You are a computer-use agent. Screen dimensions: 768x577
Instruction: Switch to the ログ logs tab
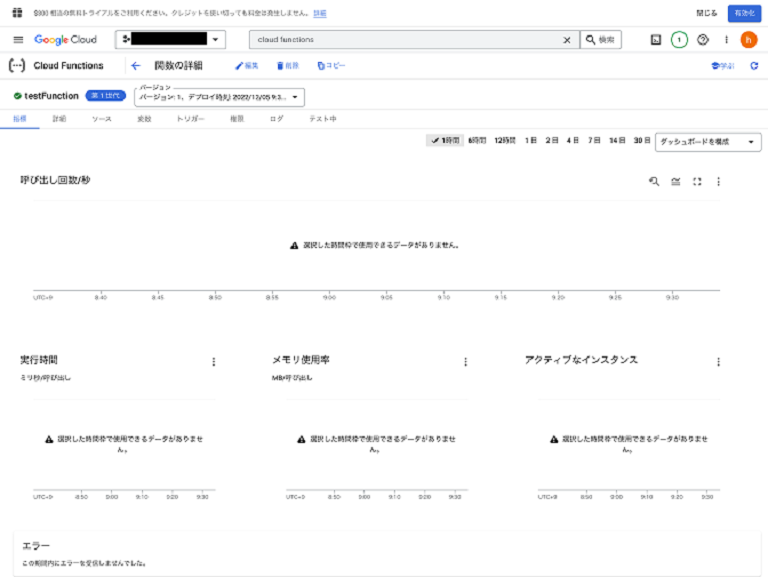(x=276, y=119)
